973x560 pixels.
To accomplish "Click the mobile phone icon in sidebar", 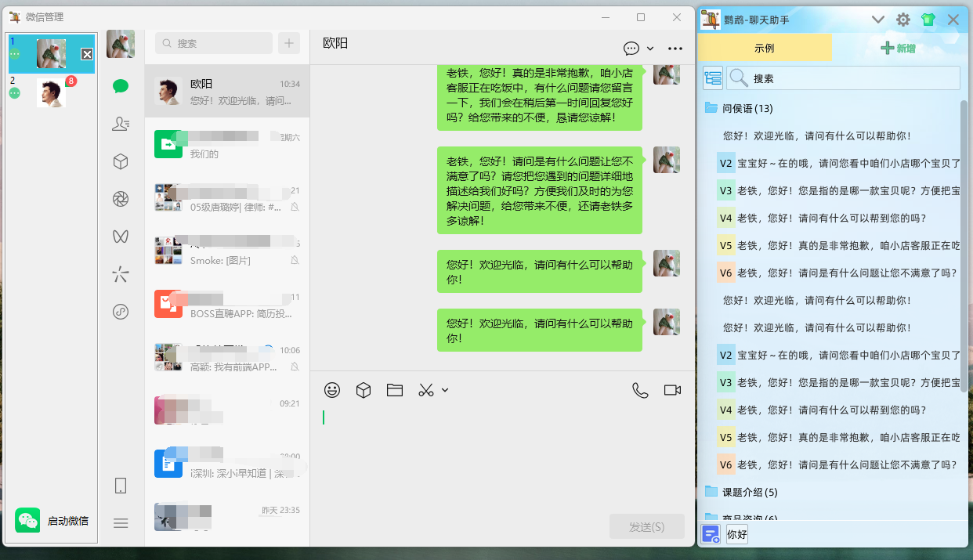I will [x=120, y=486].
